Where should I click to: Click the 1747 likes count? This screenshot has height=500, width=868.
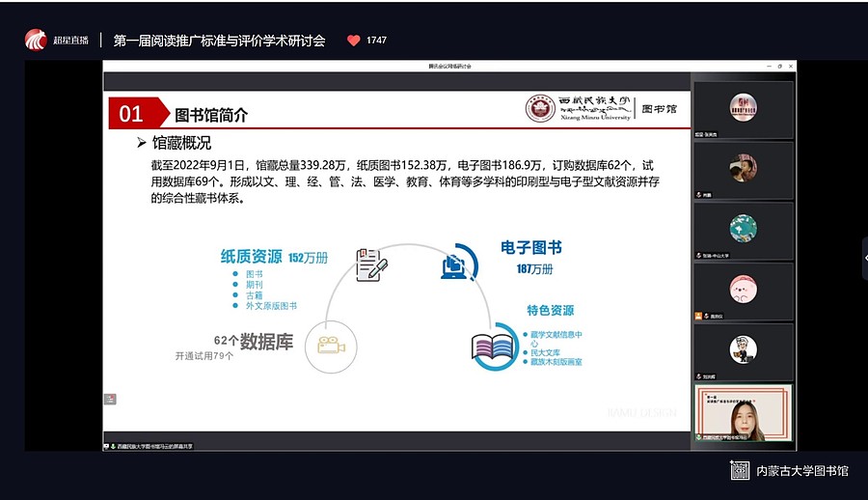click(376, 40)
